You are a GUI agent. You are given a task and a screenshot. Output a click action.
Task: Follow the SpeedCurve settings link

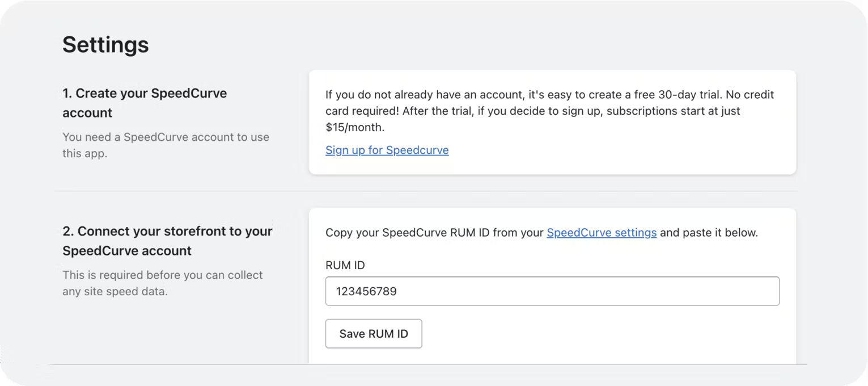click(602, 233)
